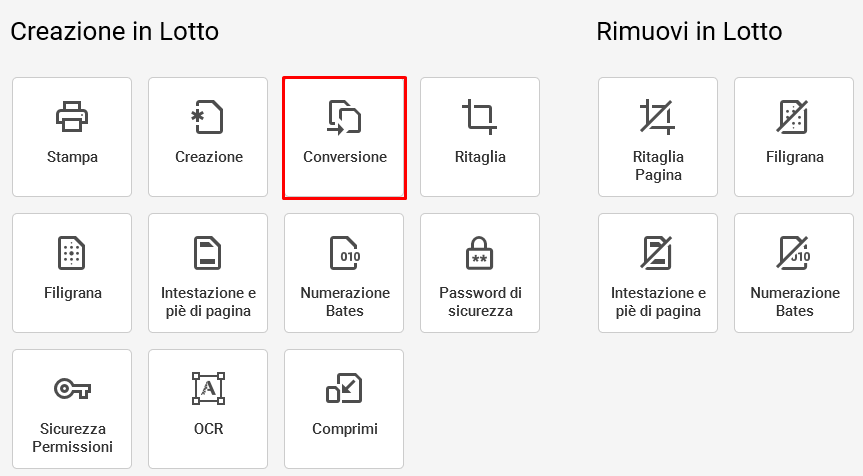Add Intestazione e piè di pagina in batch
Screen dimensions: 863x476
tap(208, 273)
